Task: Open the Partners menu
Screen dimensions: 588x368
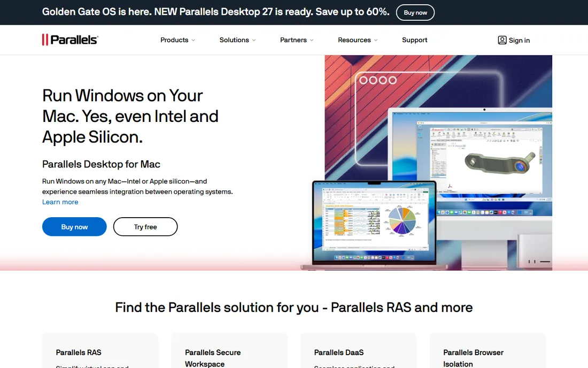Action: tap(293, 40)
